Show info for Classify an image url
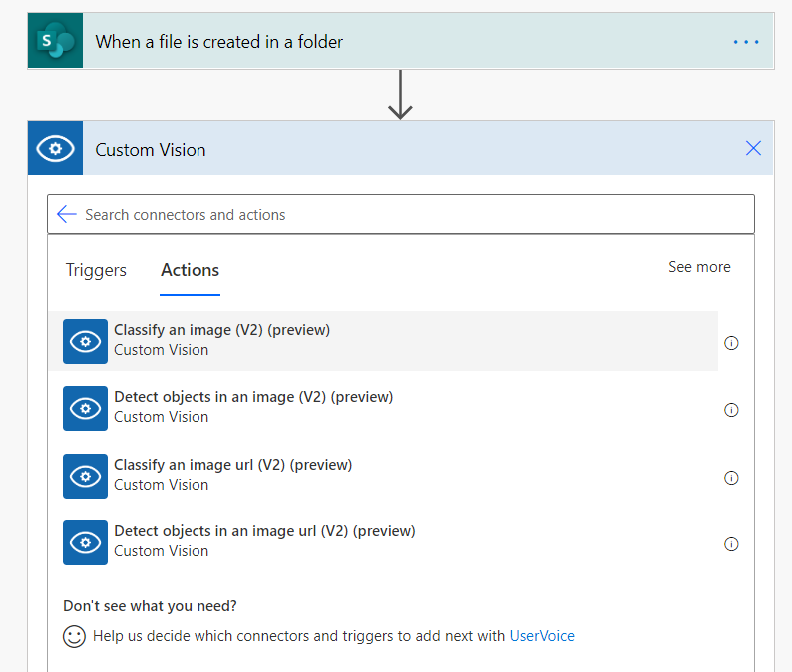792x672 pixels. click(x=731, y=478)
